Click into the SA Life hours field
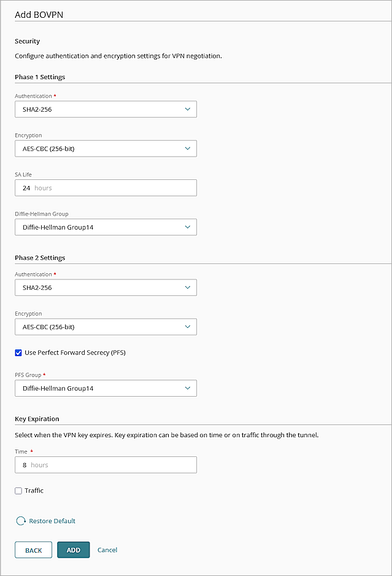The image size is (392, 576). (106, 187)
